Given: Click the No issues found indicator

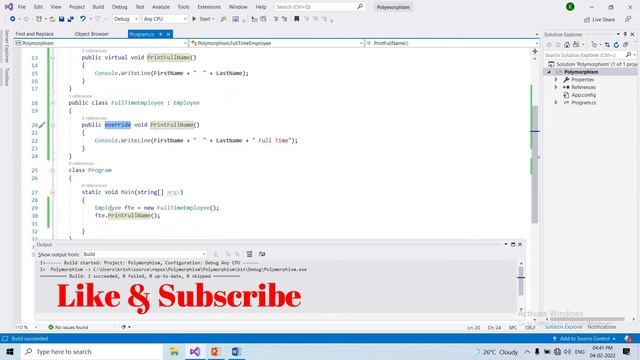Looking at the screenshot, I should 68,327.
